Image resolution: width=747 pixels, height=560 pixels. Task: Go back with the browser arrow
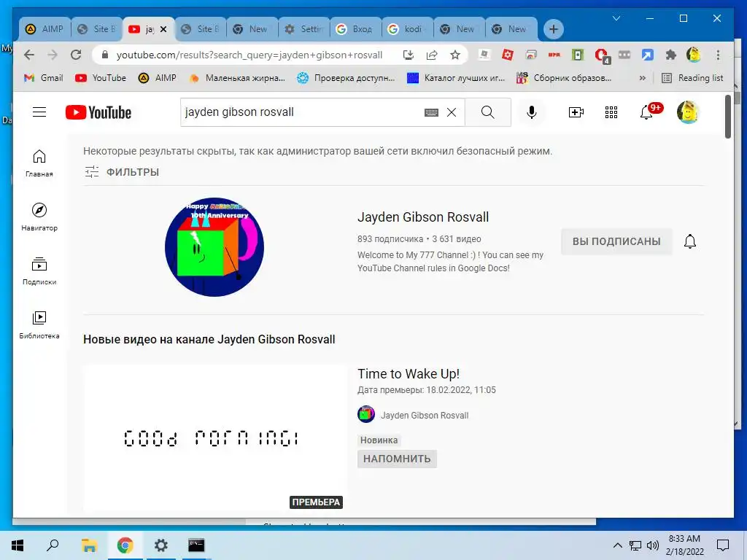click(x=29, y=55)
